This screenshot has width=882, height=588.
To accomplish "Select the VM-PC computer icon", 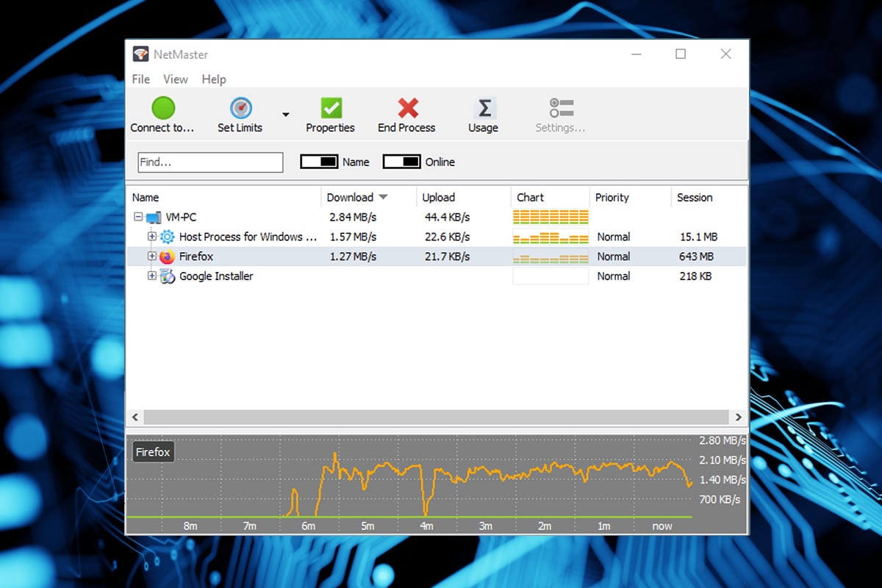I will [154, 218].
